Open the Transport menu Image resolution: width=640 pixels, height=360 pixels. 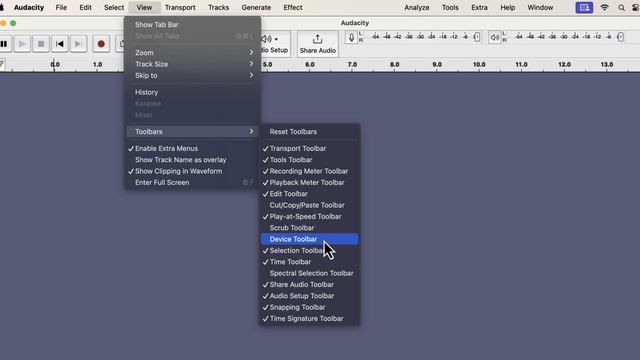click(x=180, y=7)
